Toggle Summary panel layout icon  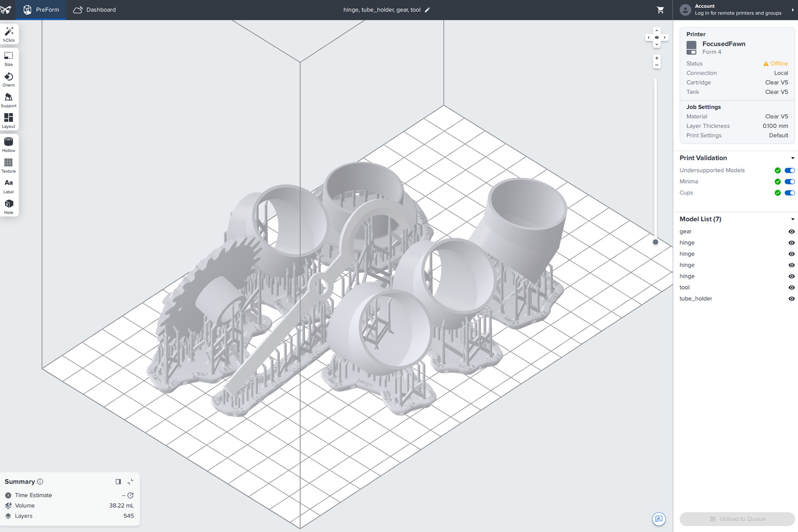click(118, 481)
